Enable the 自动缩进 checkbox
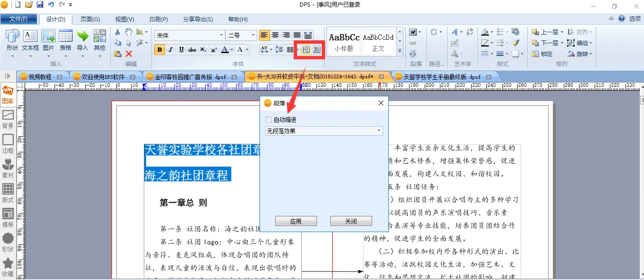 coord(269,120)
